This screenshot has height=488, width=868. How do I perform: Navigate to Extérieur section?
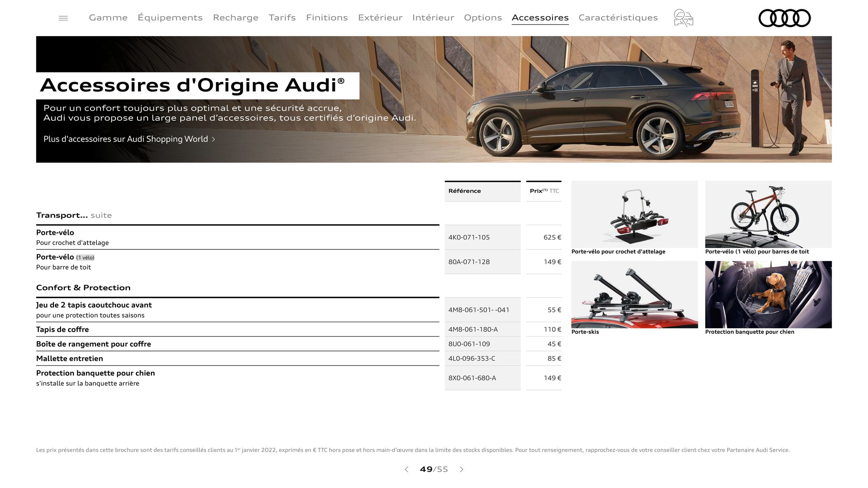(x=380, y=17)
